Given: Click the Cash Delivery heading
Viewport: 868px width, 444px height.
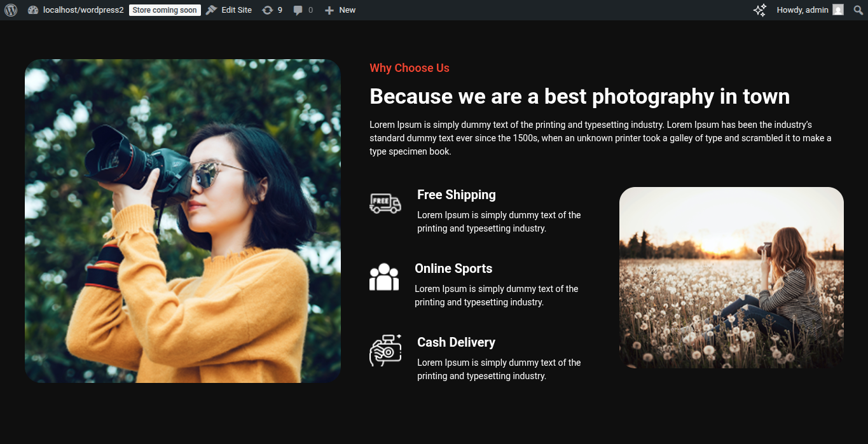Looking at the screenshot, I should [456, 342].
